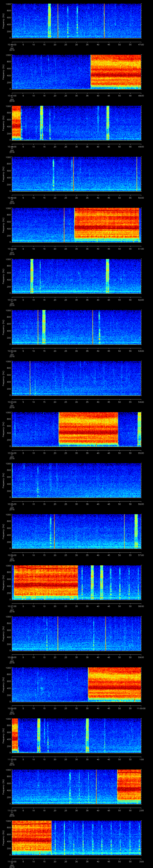Select the spectrogram panel starting at 10:47:00
The height and width of the screenshot is (868, 153).
coord(76,72)
